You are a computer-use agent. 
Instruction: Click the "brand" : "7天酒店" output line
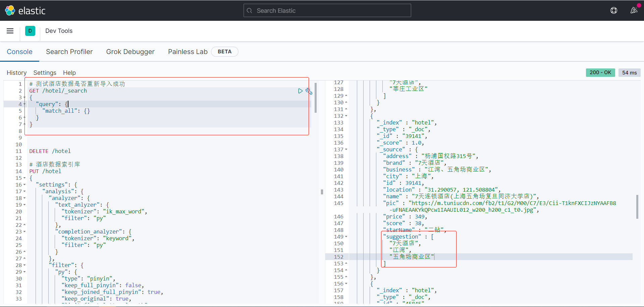pyautogui.click(x=415, y=163)
